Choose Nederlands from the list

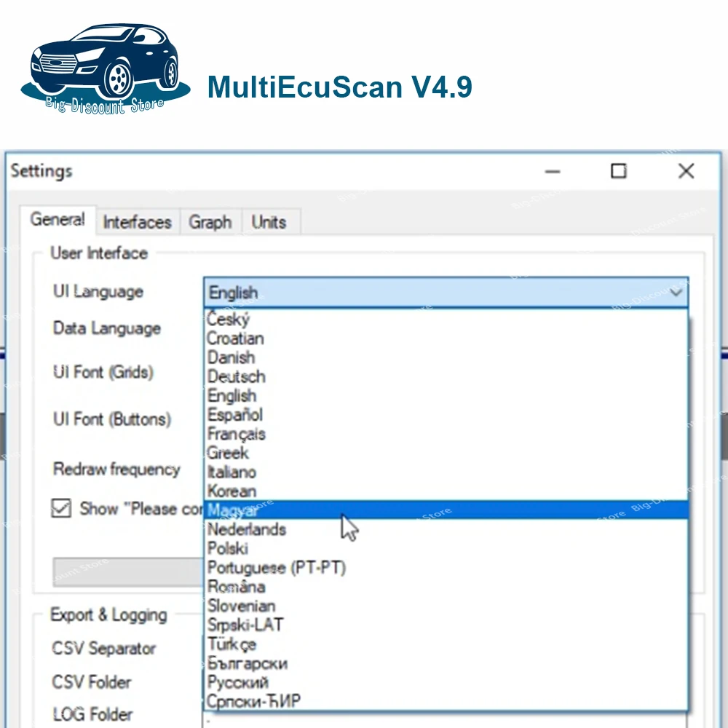coord(446,529)
